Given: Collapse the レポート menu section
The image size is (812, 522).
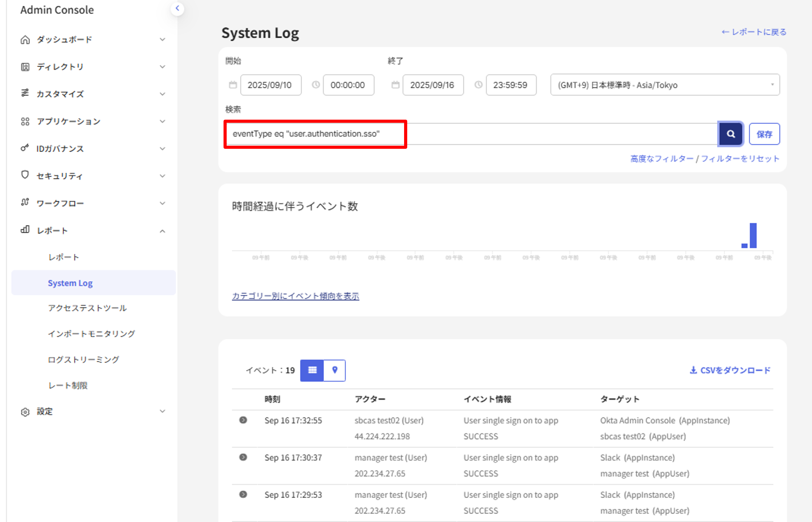Looking at the screenshot, I should [162, 231].
